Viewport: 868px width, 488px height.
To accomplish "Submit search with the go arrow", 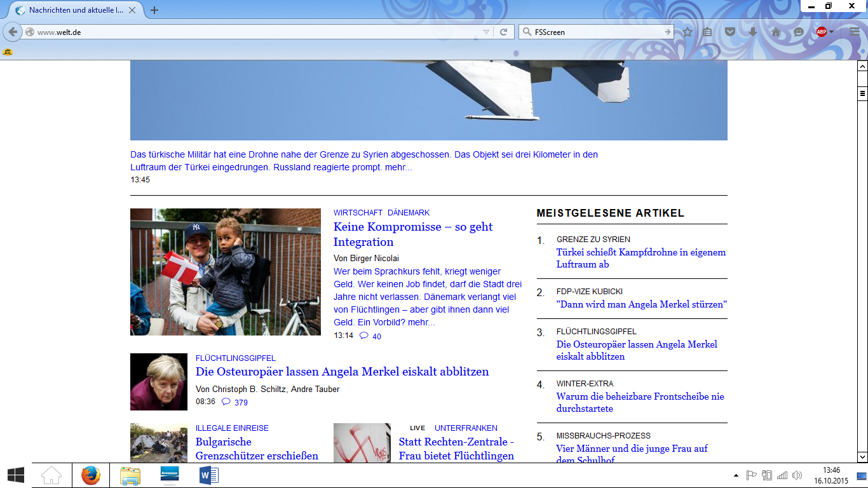I will 668,32.
